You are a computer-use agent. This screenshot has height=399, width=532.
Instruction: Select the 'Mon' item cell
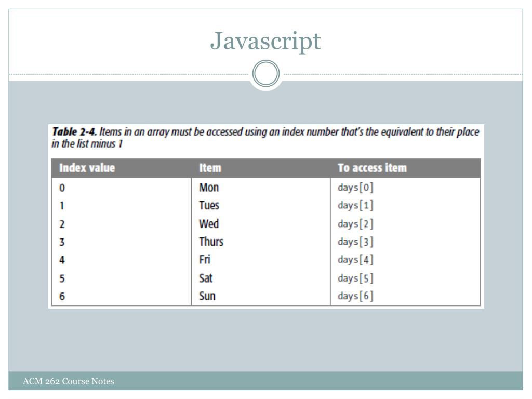click(209, 187)
